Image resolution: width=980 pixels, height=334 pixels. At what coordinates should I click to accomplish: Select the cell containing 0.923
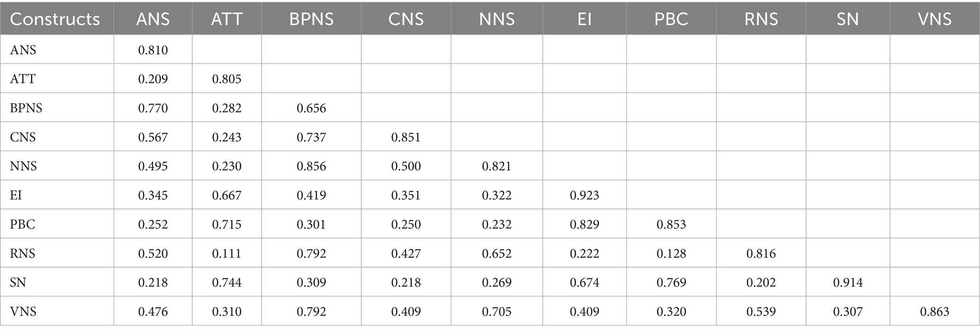point(584,195)
